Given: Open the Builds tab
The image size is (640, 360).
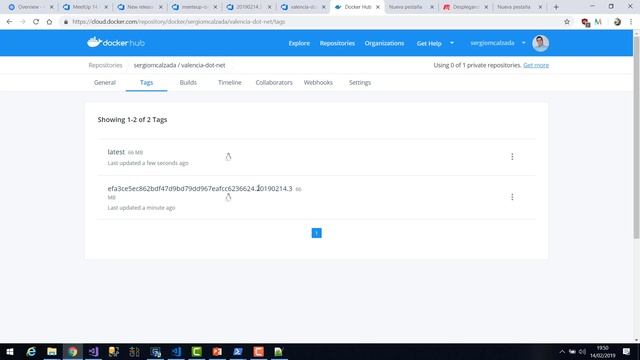Looking at the screenshot, I should (x=188, y=82).
